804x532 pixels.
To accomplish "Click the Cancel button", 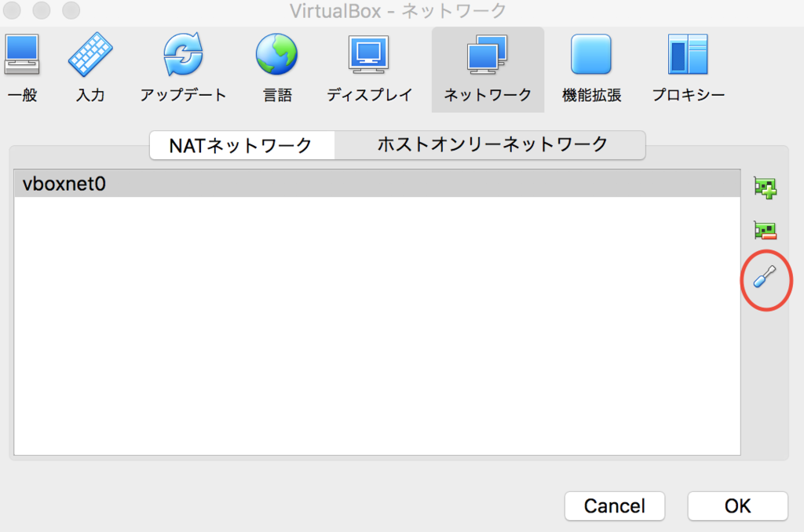I will tap(615, 506).
